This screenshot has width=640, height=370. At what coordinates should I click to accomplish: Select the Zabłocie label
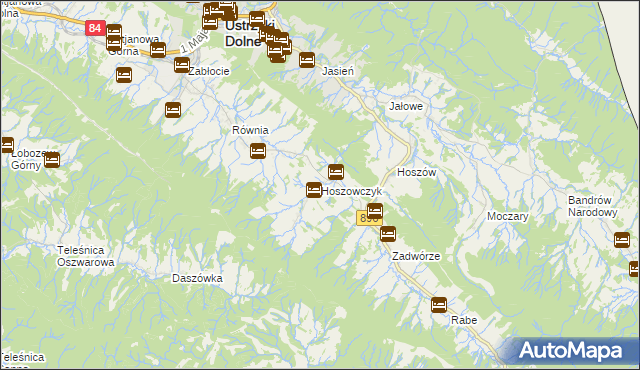[x=209, y=71]
